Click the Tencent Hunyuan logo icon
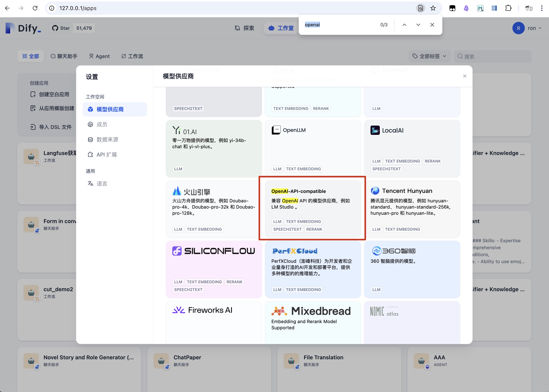 pyautogui.click(x=375, y=191)
